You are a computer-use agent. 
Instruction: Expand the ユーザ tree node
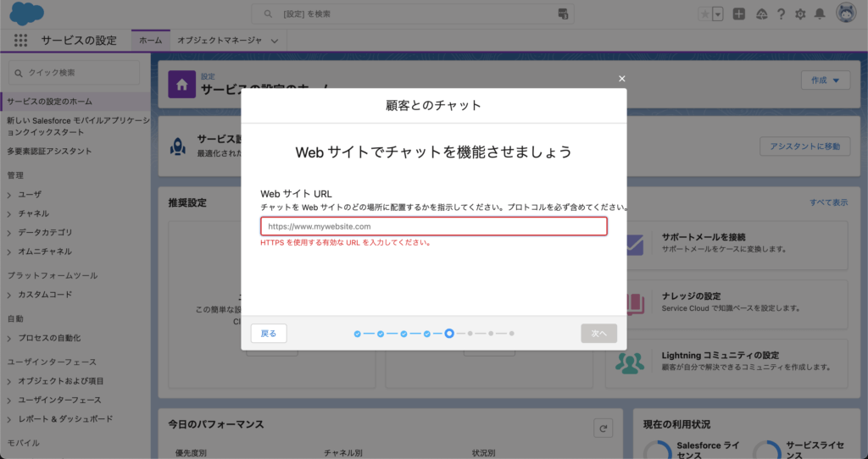9,196
